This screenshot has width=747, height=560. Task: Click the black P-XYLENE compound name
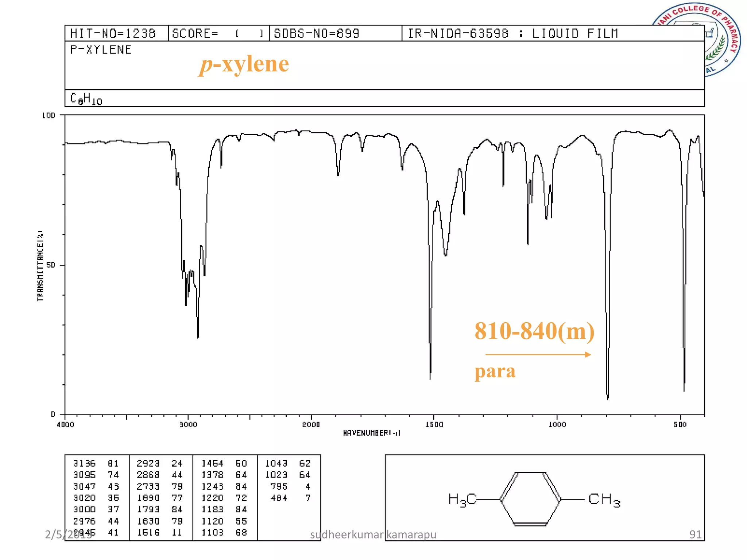101,50
